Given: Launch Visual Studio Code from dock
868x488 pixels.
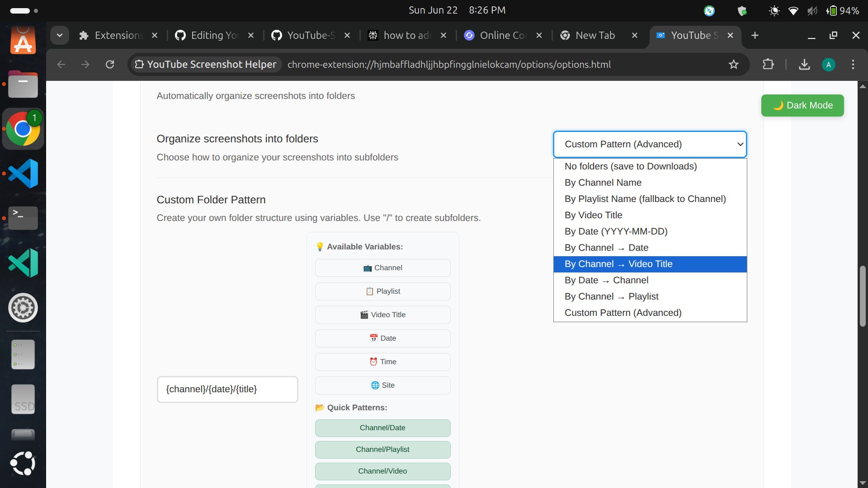Looking at the screenshot, I should [x=23, y=174].
